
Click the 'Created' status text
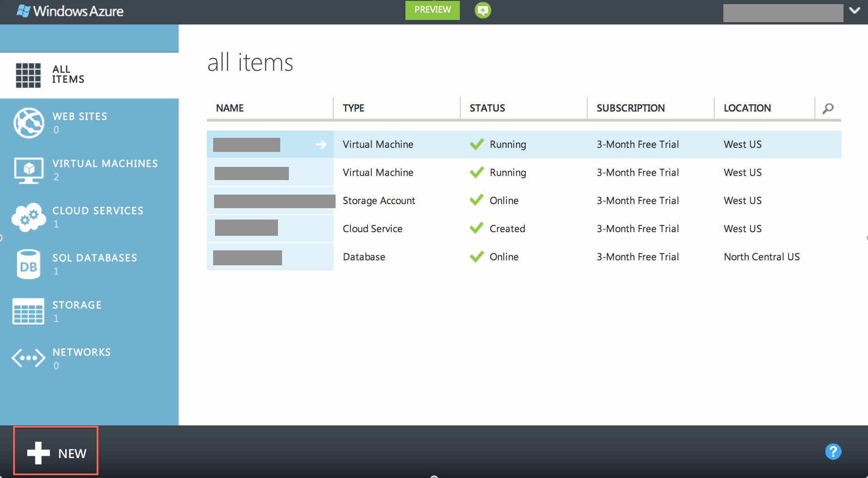(x=507, y=229)
